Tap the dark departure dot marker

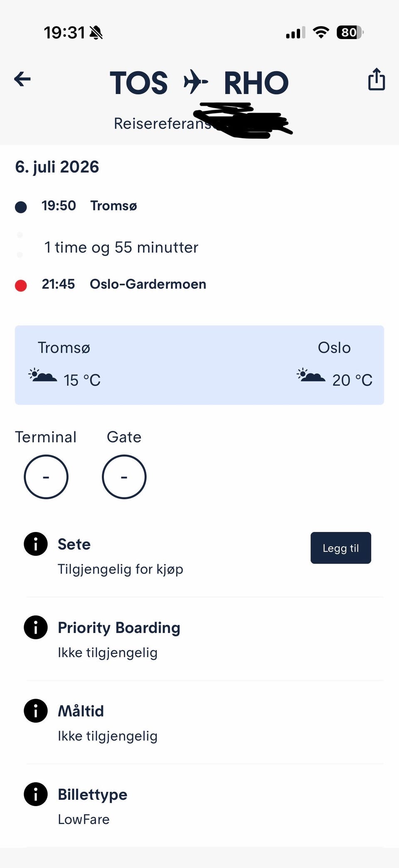click(x=21, y=207)
